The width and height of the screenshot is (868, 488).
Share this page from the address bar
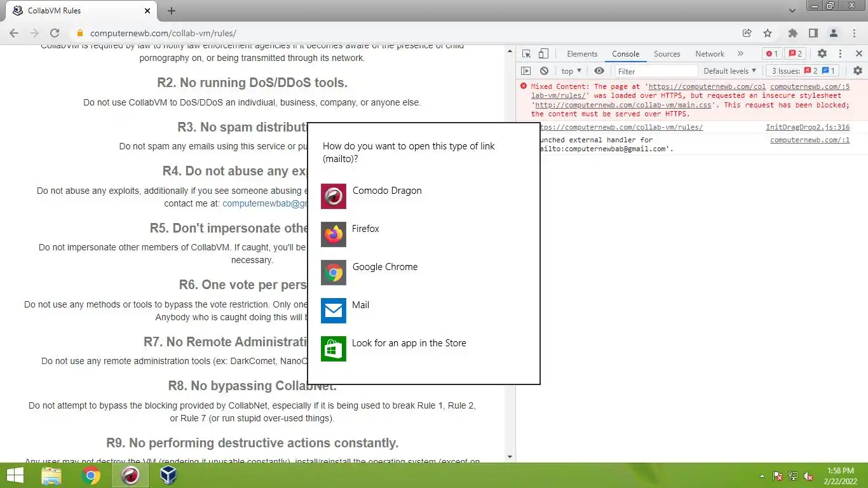(x=747, y=33)
